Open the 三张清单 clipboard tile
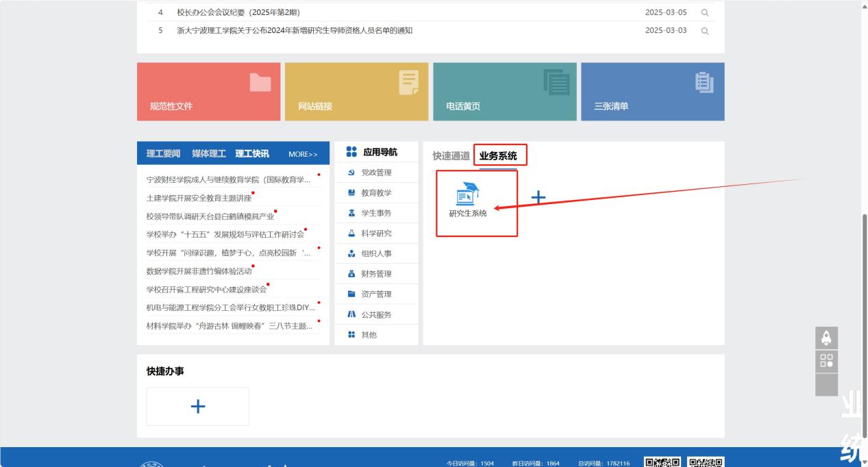This screenshot has width=868, height=467. pos(652,92)
